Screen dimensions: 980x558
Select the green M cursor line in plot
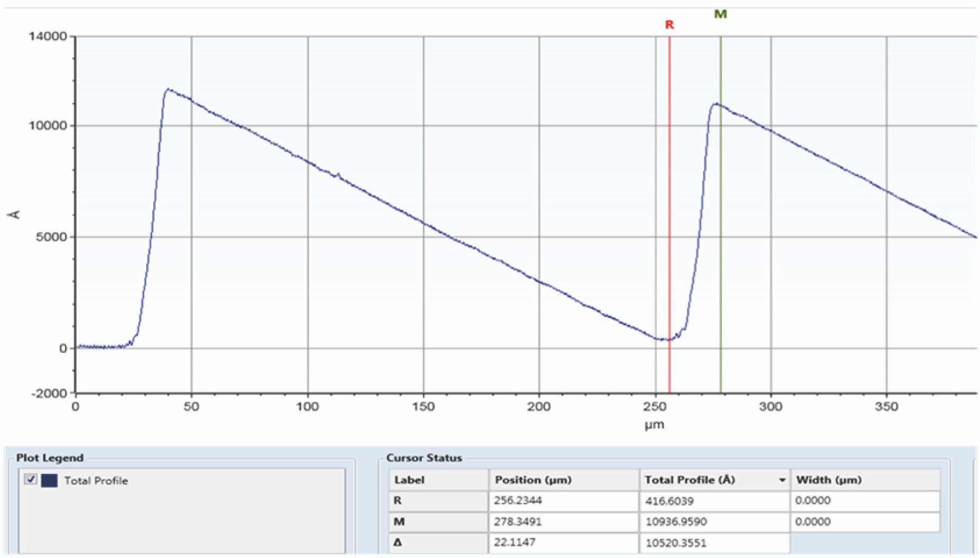[x=721, y=238]
